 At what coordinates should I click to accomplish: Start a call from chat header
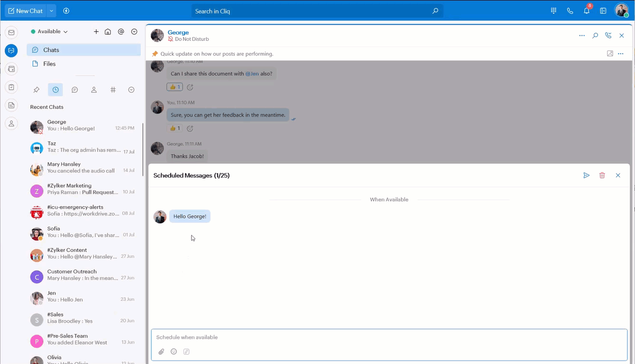click(608, 36)
